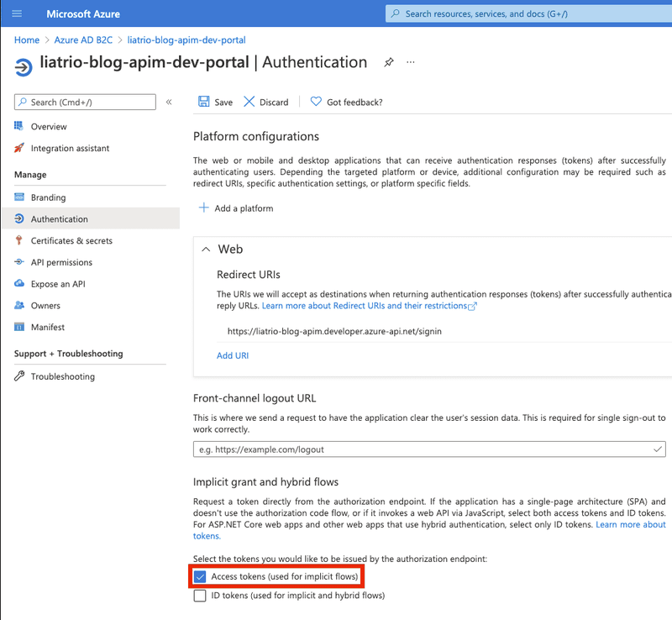Click the Save disk icon
Viewport: 672px width, 620px height.
point(203,102)
